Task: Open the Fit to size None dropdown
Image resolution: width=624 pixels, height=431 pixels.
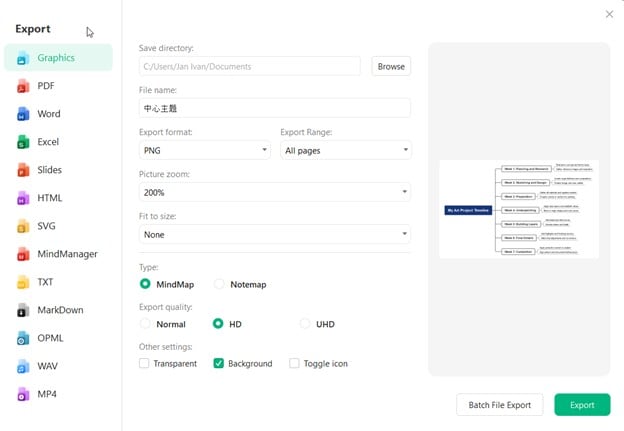Action: [x=275, y=234]
